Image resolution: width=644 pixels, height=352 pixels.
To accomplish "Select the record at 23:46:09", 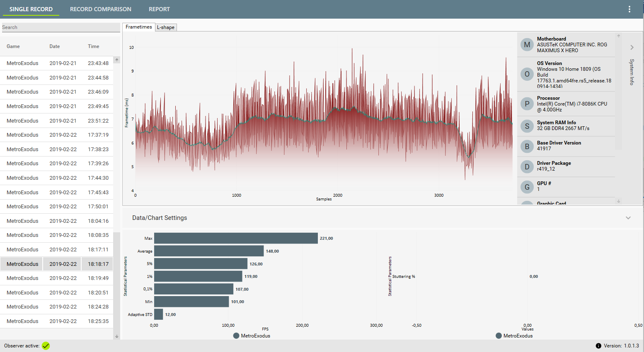I will tap(57, 92).
